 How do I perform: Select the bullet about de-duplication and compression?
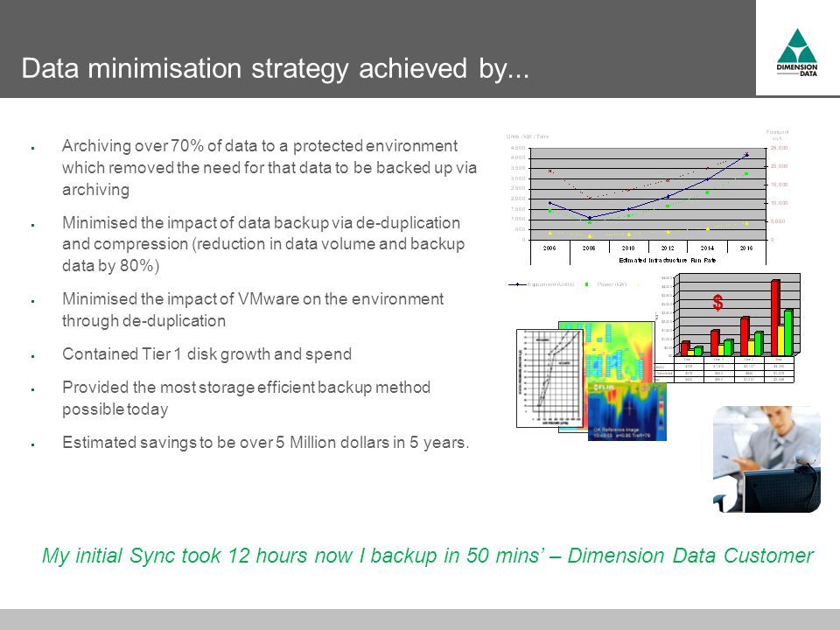pos(263,244)
